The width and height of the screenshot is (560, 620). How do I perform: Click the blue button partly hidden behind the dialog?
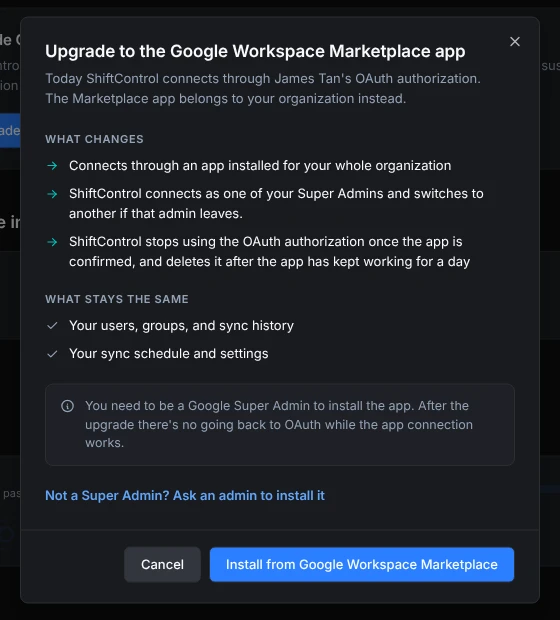[10, 130]
